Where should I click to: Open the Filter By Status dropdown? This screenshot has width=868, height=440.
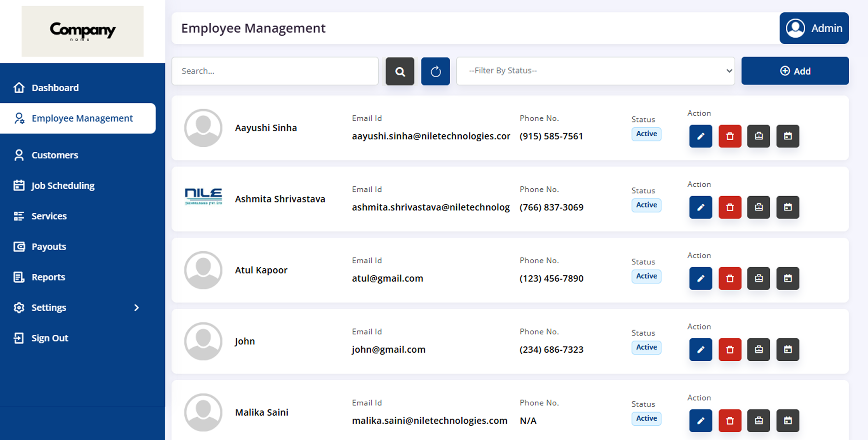(x=595, y=71)
